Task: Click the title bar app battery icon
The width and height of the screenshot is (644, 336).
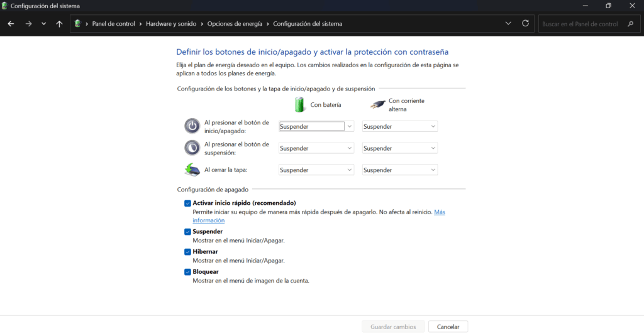Action: tap(4, 6)
